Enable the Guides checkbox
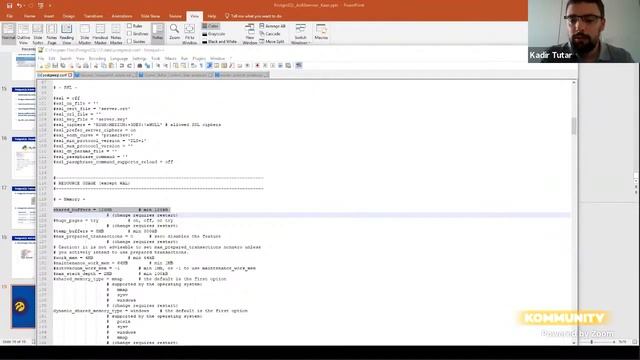 [x=136, y=41]
